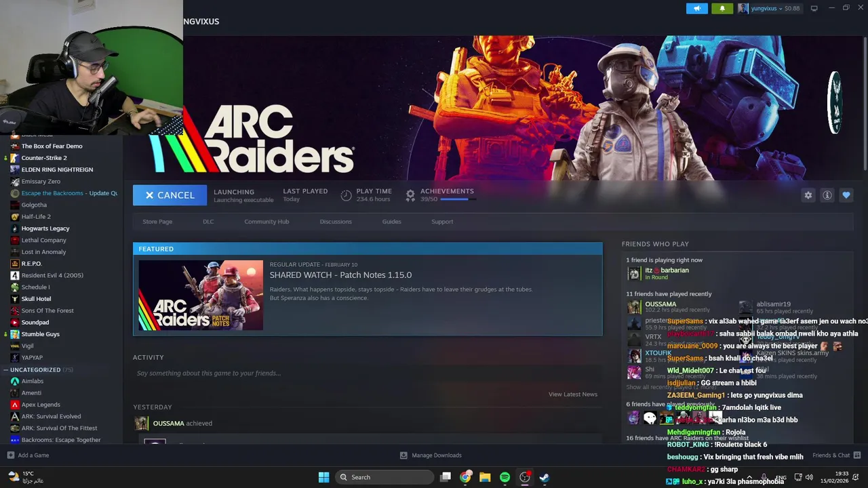Go to the Community Hub tab
The image size is (868, 488).
tap(267, 222)
